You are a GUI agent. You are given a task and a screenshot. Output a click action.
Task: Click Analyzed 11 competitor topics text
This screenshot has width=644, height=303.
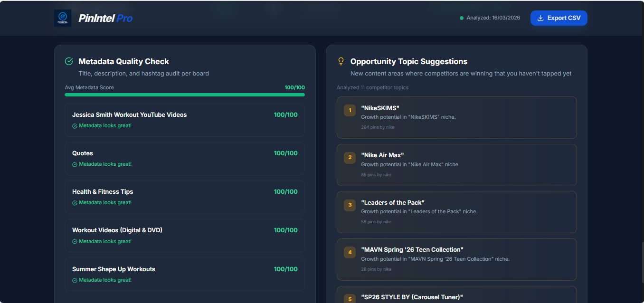(x=372, y=87)
